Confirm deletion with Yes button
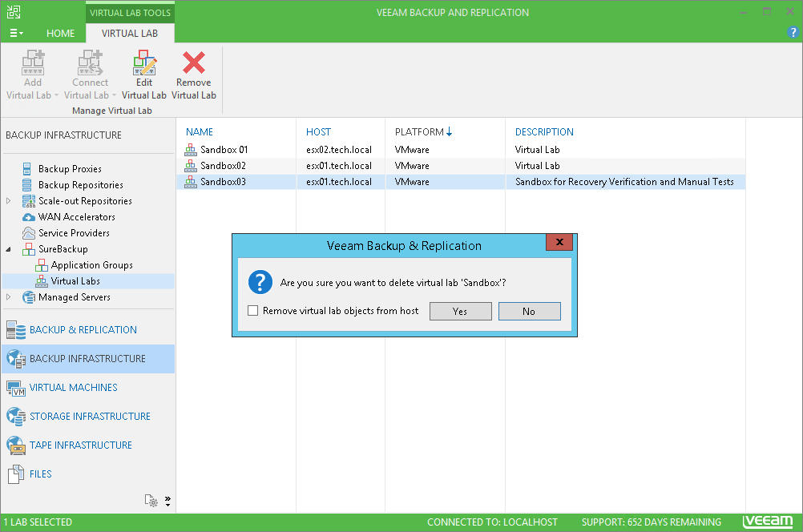Viewport: 803px width, 532px height. point(460,312)
